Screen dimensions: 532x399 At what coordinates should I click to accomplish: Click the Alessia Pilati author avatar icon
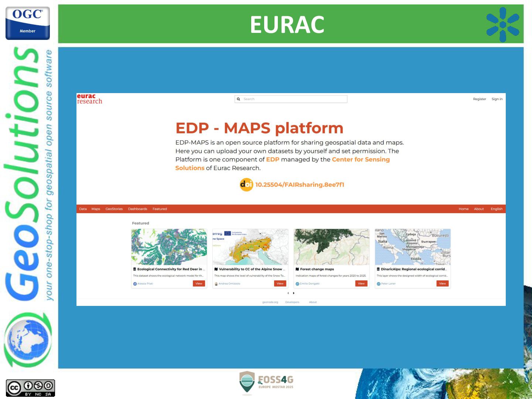point(135,284)
